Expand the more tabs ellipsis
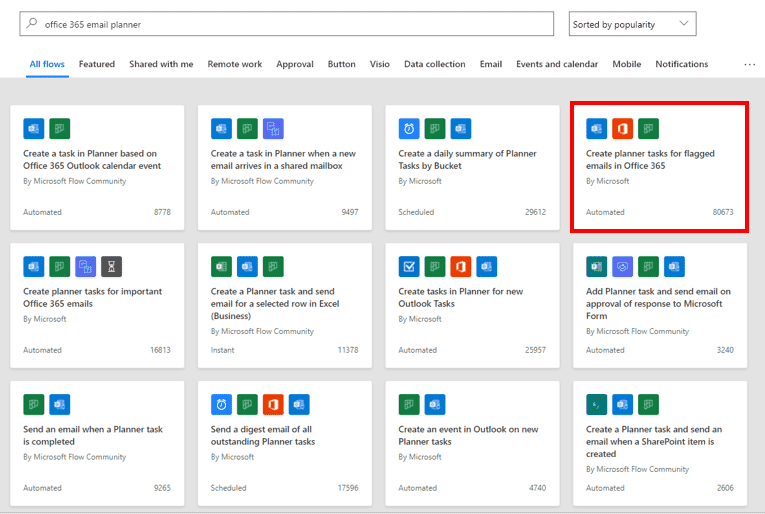 coord(749,64)
